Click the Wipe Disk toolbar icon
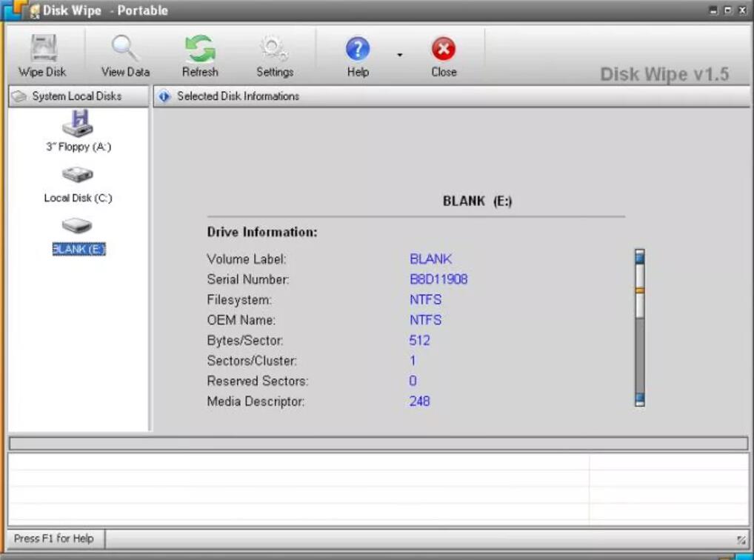The height and width of the screenshot is (560, 754). tap(44, 48)
